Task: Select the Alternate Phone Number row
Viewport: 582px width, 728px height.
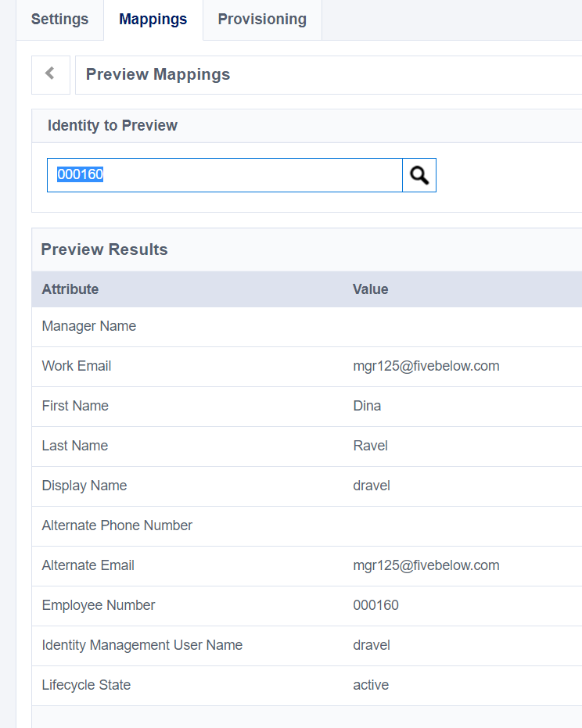Action: [117, 525]
